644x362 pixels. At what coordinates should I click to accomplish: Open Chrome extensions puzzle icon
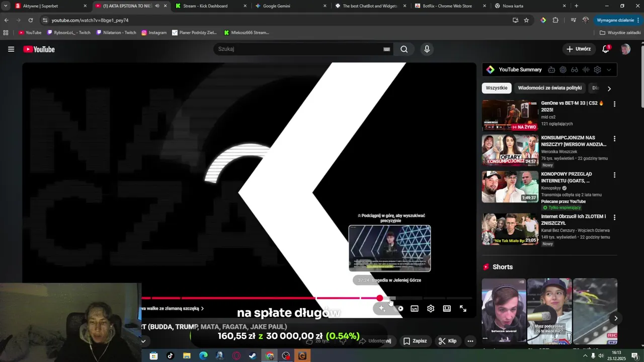555,20
